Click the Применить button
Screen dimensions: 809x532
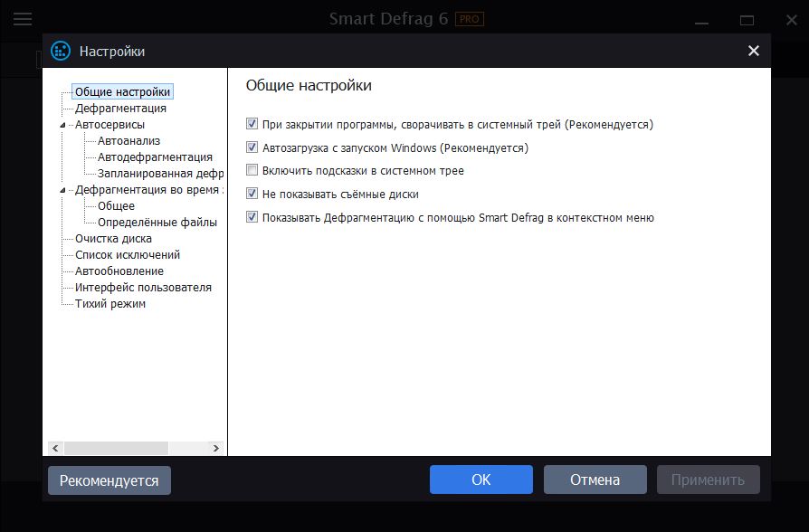(708, 480)
